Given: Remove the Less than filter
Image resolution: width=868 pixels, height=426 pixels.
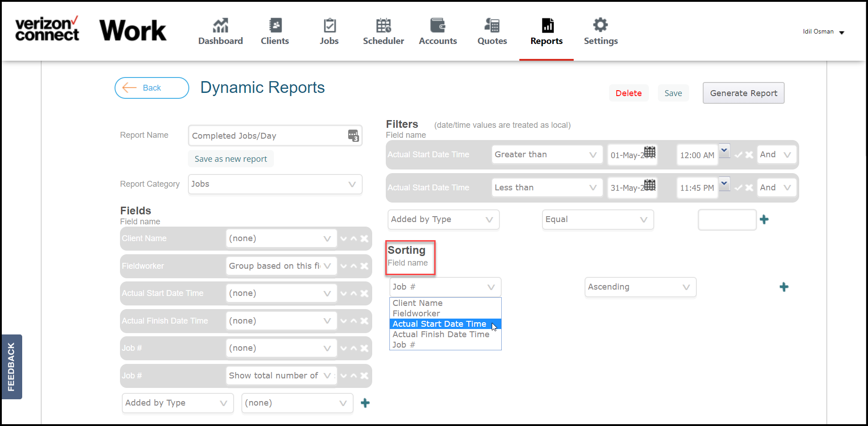Looking at the screenshot, I should (x=749, y=188).
